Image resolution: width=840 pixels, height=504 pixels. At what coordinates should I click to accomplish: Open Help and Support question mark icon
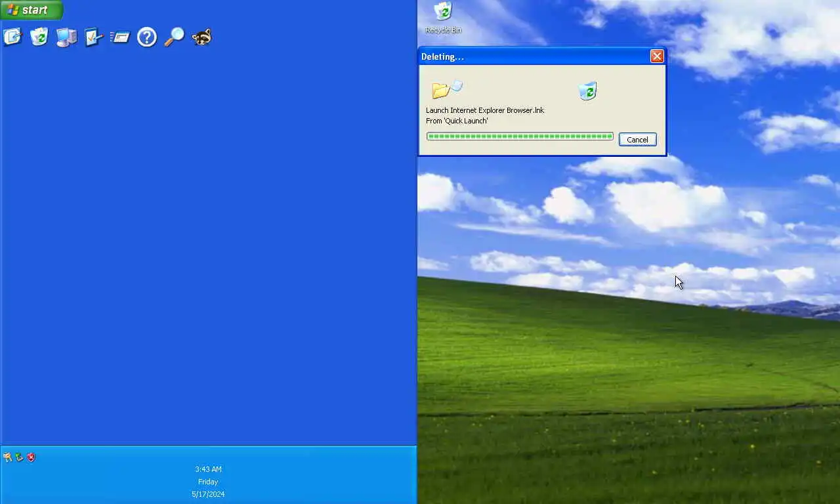147,37
